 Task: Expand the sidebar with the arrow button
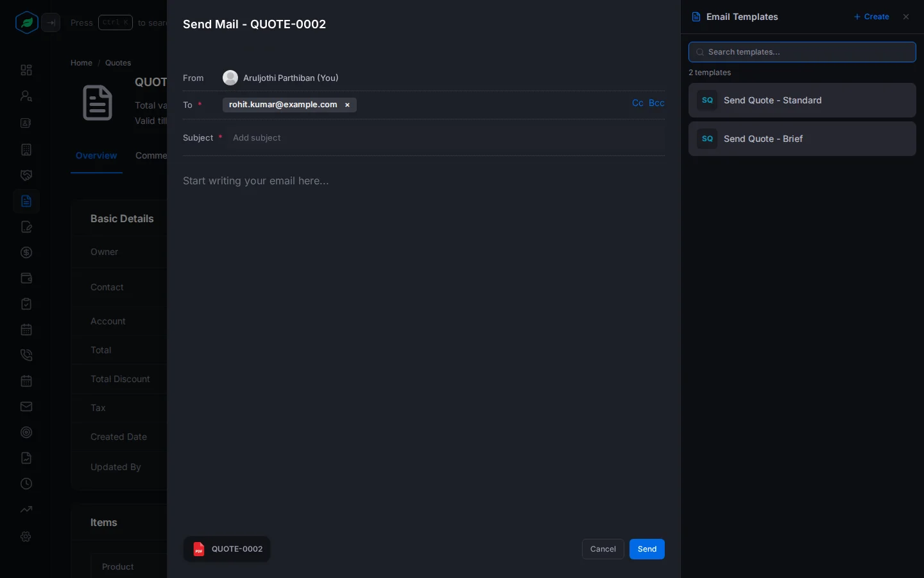pyautogui.click(x=51, y=22)
